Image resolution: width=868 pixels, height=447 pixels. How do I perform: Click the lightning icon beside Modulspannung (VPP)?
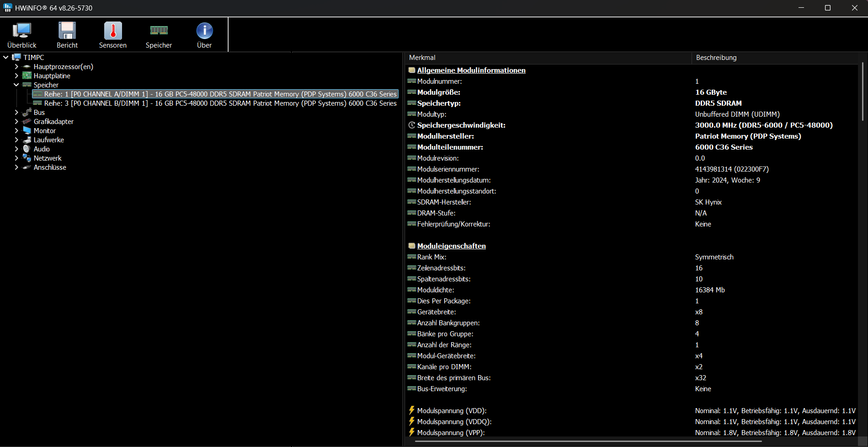[412, 432]
